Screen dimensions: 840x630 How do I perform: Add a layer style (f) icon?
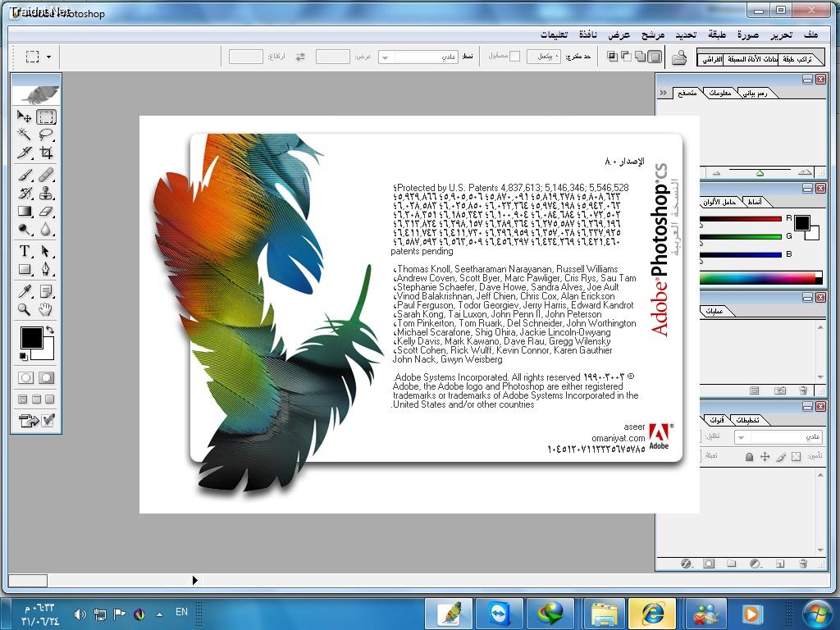tap(687, 564)
